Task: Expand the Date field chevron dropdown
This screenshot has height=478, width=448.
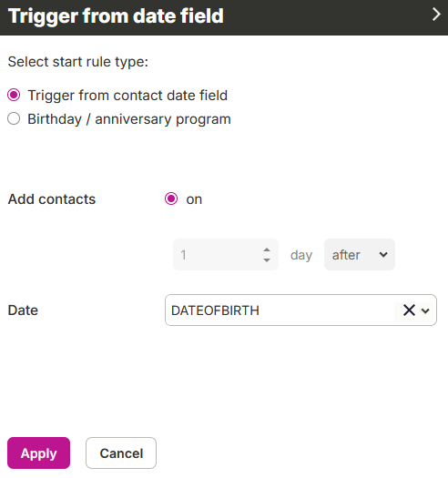Action: (x=425, y=310)
